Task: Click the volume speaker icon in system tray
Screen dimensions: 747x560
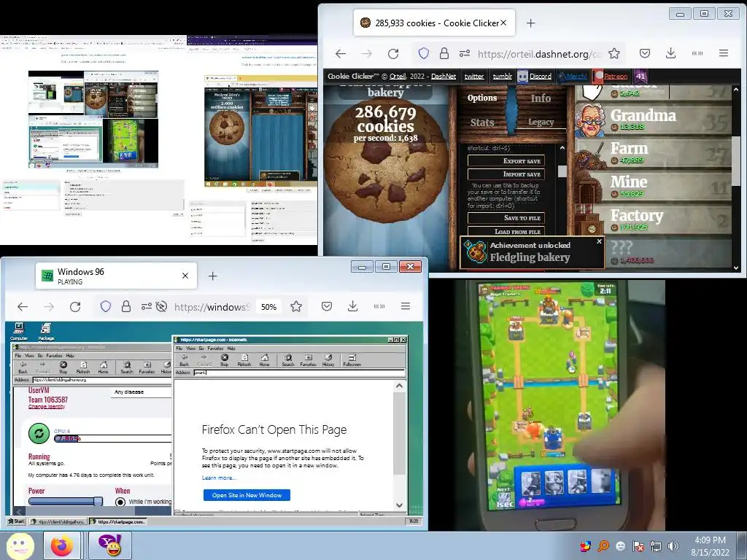Action: [x=673, y=546]
